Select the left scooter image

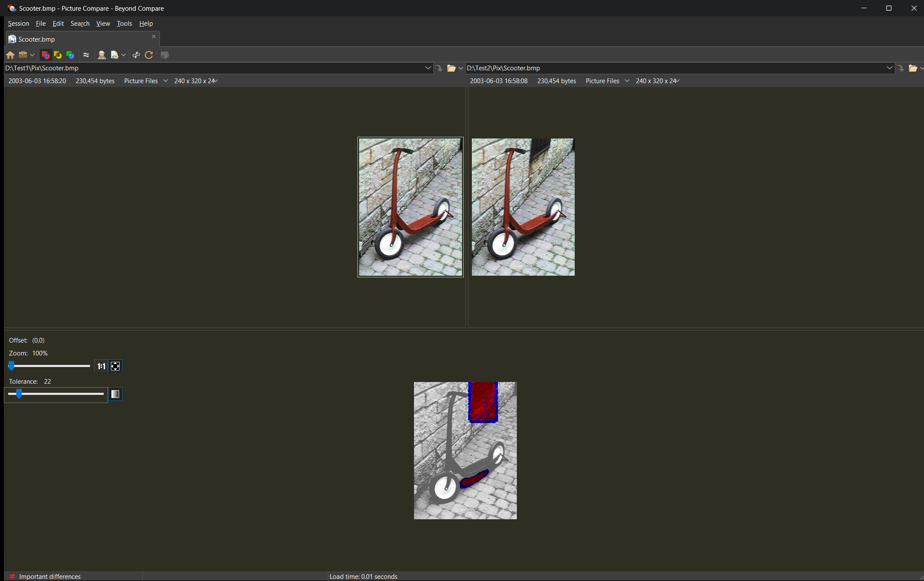pyautogui.click(x=411, y=207)
